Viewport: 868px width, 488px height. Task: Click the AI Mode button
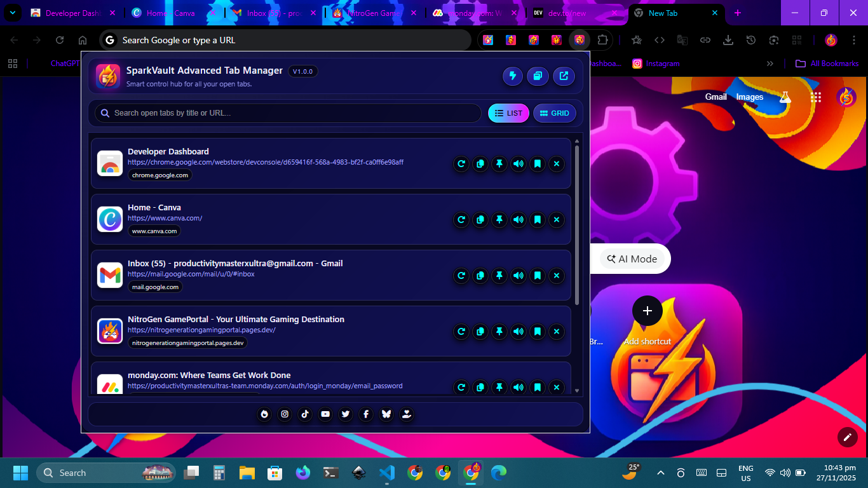click(632, 259)
